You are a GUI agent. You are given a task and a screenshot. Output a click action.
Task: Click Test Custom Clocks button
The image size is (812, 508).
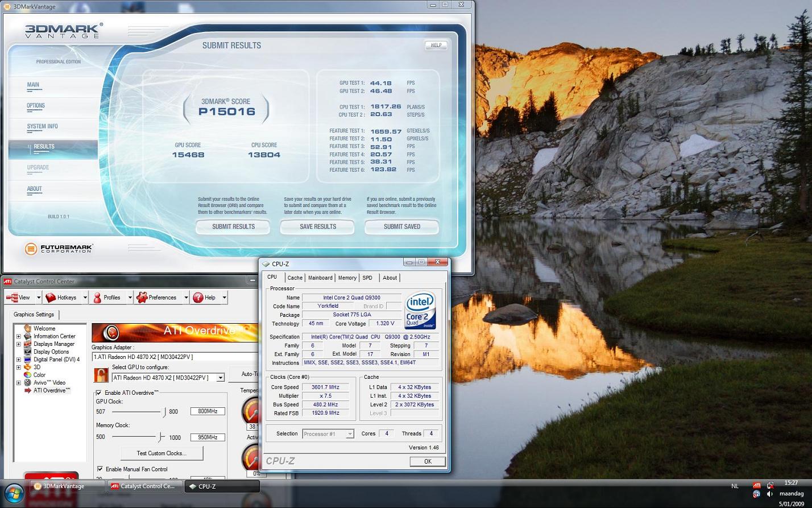click(x=161, y=453)
